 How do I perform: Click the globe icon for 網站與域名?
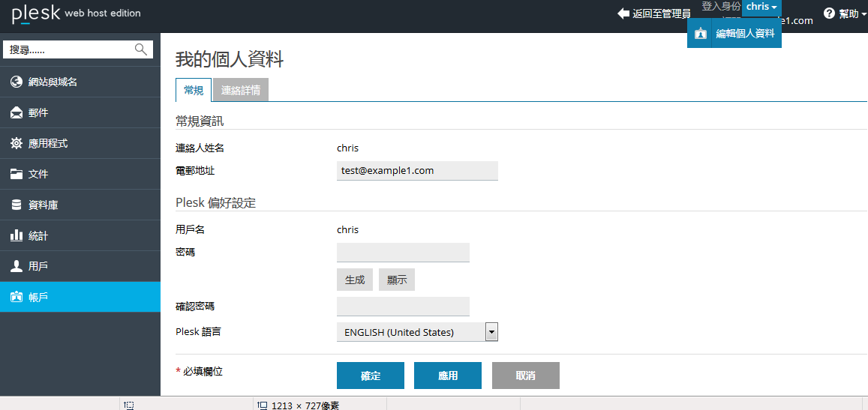(x=17, y=82)
